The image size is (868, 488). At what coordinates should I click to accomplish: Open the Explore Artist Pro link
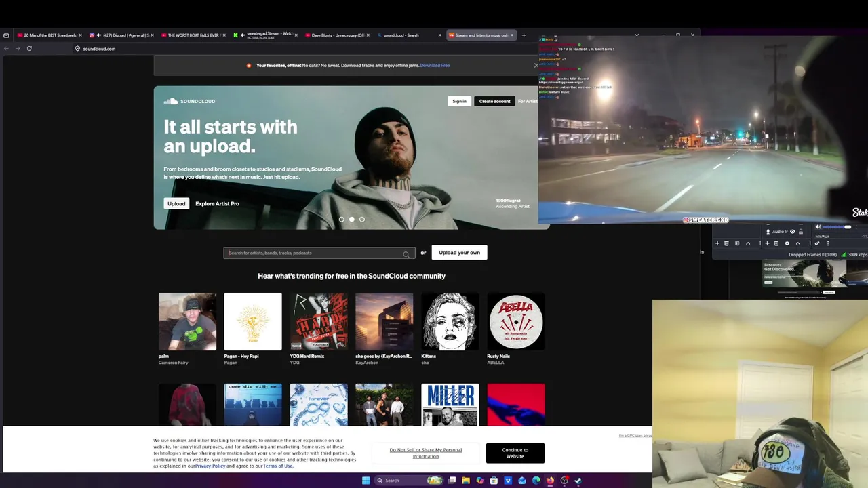tap(217, 203)
